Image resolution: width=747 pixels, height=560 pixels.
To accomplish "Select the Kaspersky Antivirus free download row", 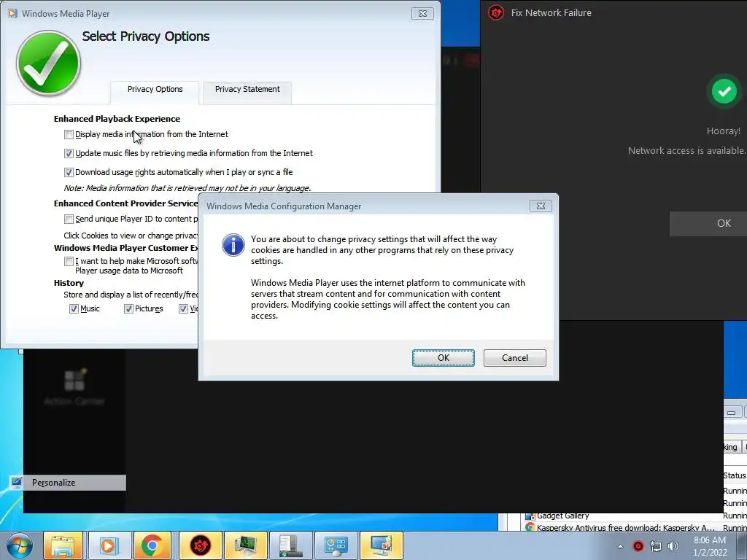I will tap(634, 528).
